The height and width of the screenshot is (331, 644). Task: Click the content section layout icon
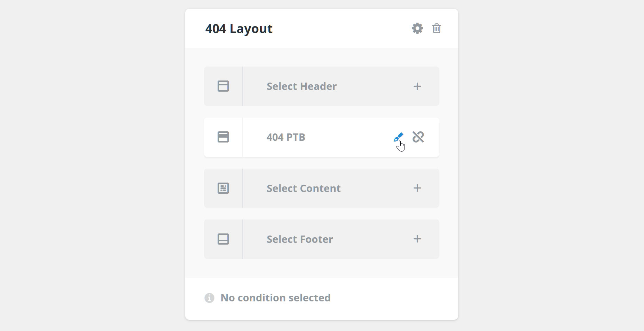click(223, 188)
